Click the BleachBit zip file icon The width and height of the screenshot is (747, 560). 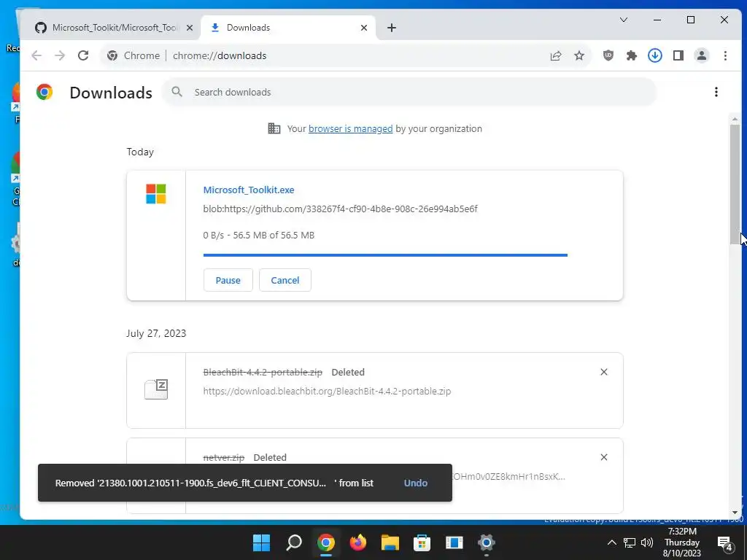[x=156, y=389]
